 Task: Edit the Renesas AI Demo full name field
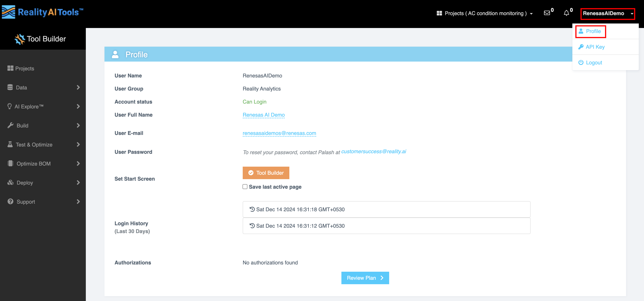click(x=263, y=115)
